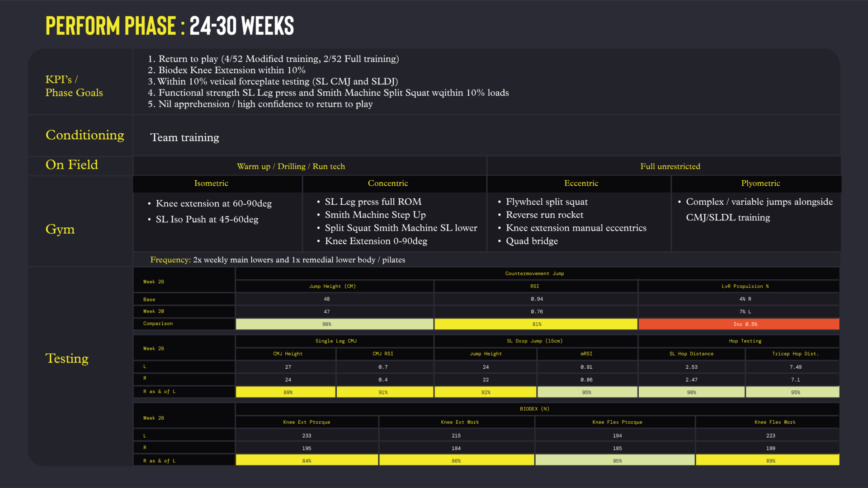
Task: Select the 'Gym' row label
Action: pyautogui.click(x=60, y=230)
